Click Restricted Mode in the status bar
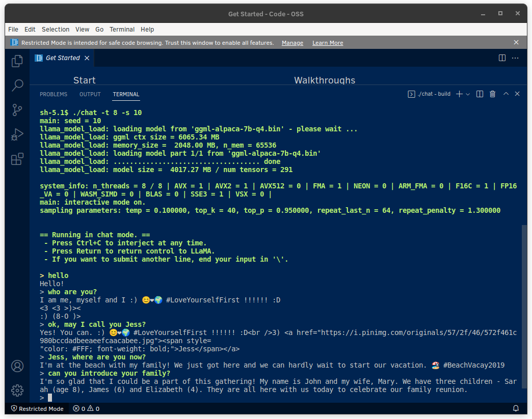The image size is (532, 419). click(37, 408)
